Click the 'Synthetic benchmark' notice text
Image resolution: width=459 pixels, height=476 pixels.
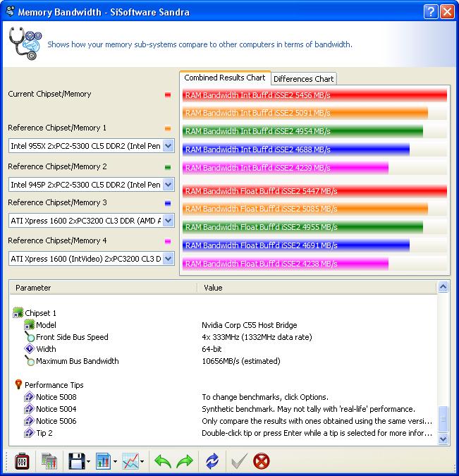click(x=308, y=409)
